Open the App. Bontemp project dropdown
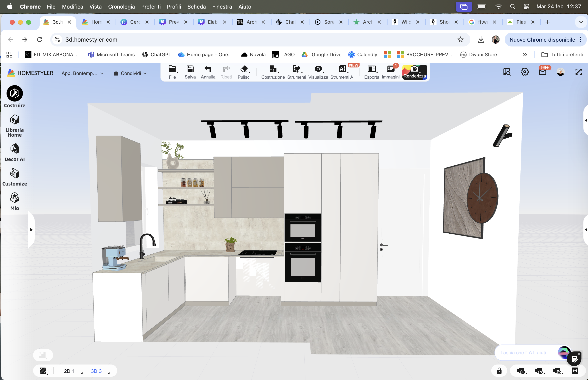 point(82,73)
